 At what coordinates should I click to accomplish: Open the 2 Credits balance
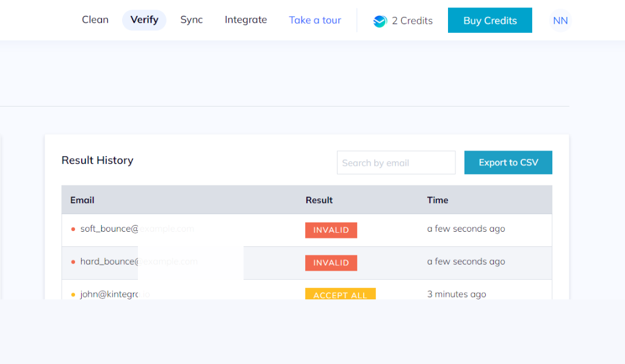coord(412,21)
